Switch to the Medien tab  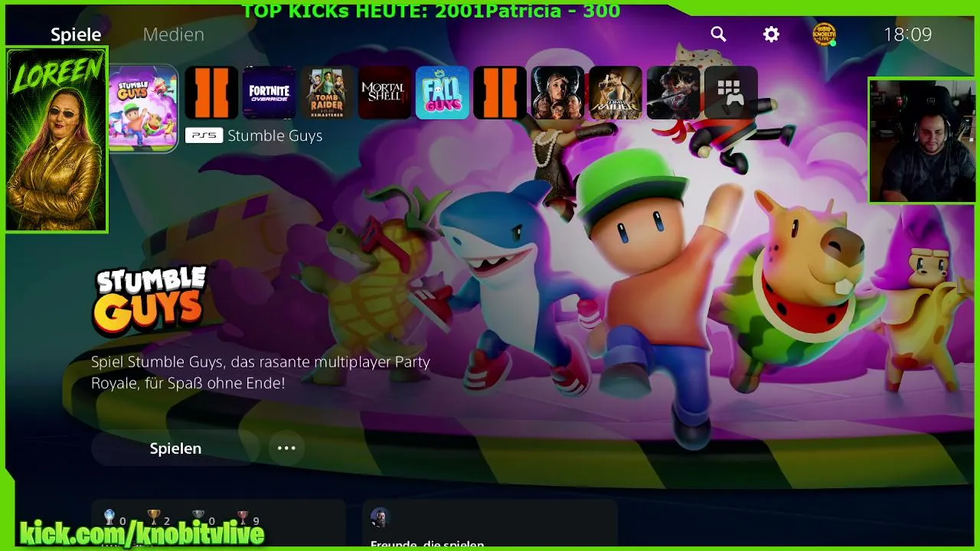point(174,34)
